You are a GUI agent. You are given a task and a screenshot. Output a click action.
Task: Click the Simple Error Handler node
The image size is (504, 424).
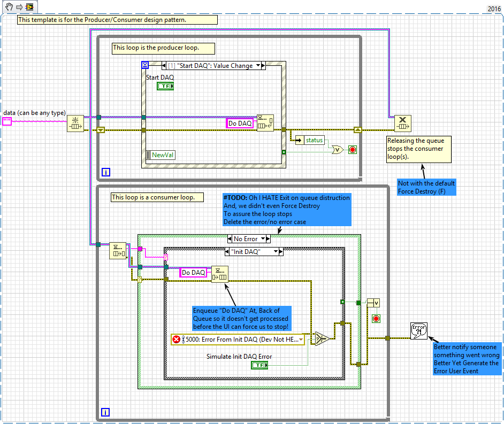click(419, 331)
